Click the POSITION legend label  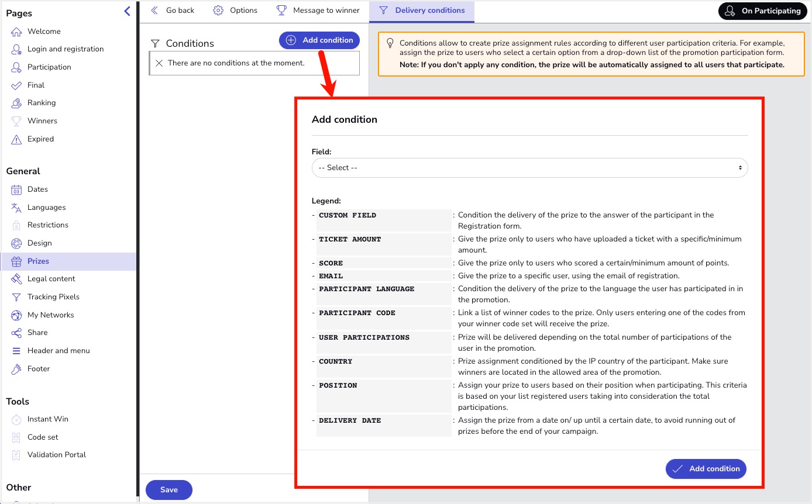[x=338, y=385]
